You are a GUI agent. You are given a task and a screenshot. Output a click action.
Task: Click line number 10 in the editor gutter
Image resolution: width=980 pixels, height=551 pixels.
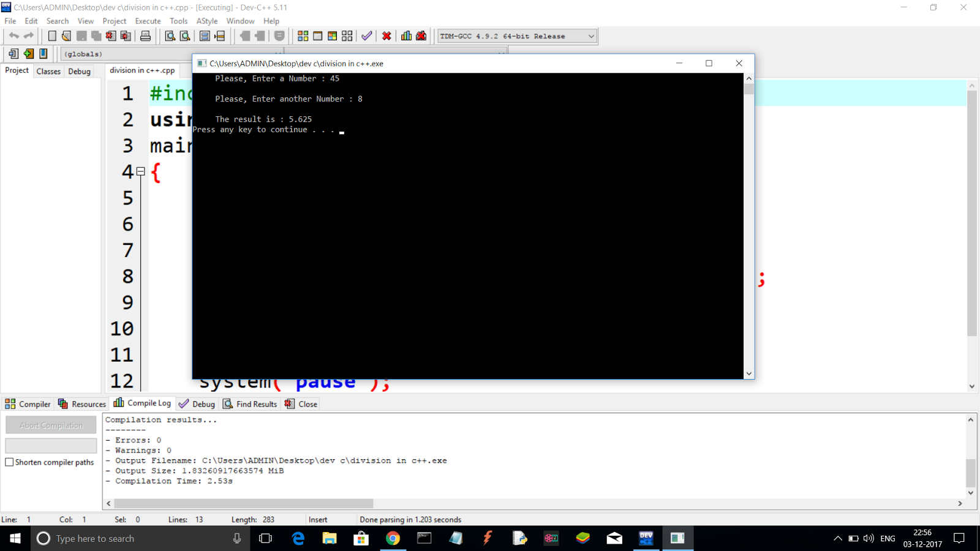[121, 329]
